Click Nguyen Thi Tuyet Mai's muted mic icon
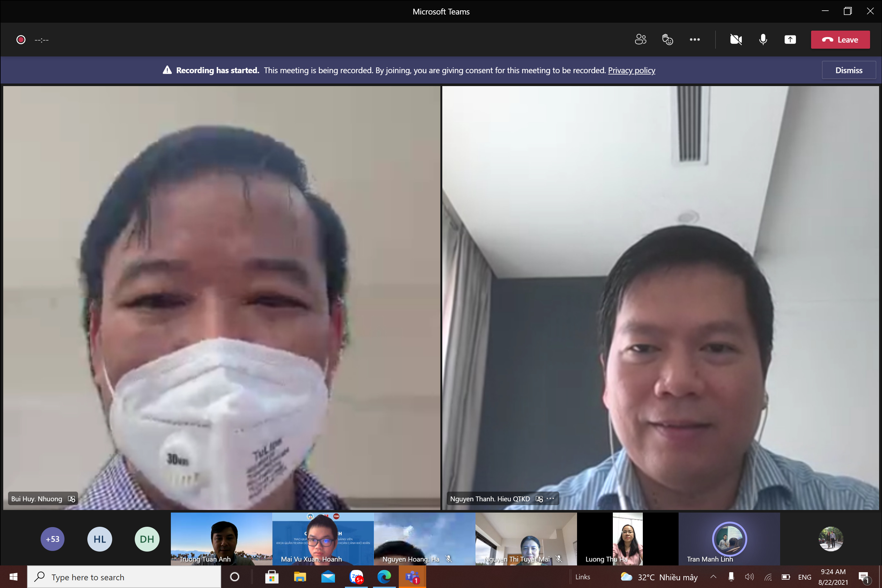882x588 pixels. [x=559, y=559]
